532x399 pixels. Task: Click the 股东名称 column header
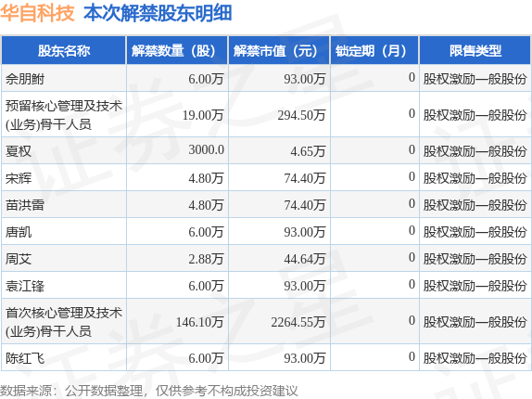point(64,51)
